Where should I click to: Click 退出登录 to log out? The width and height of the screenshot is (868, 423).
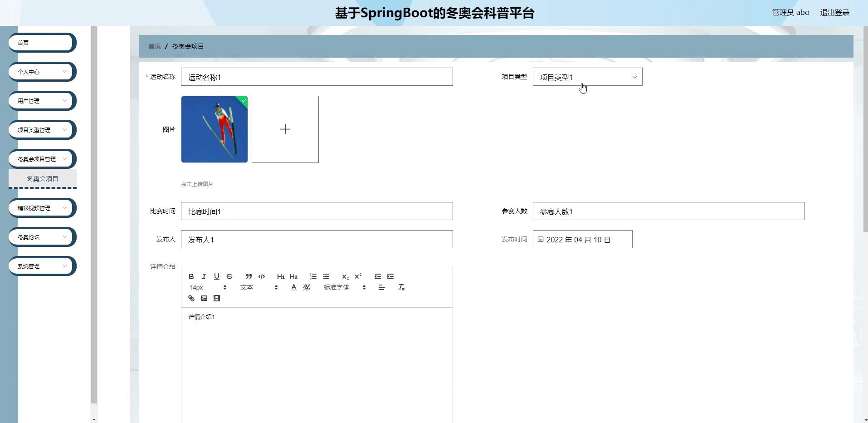coord(835,12)
